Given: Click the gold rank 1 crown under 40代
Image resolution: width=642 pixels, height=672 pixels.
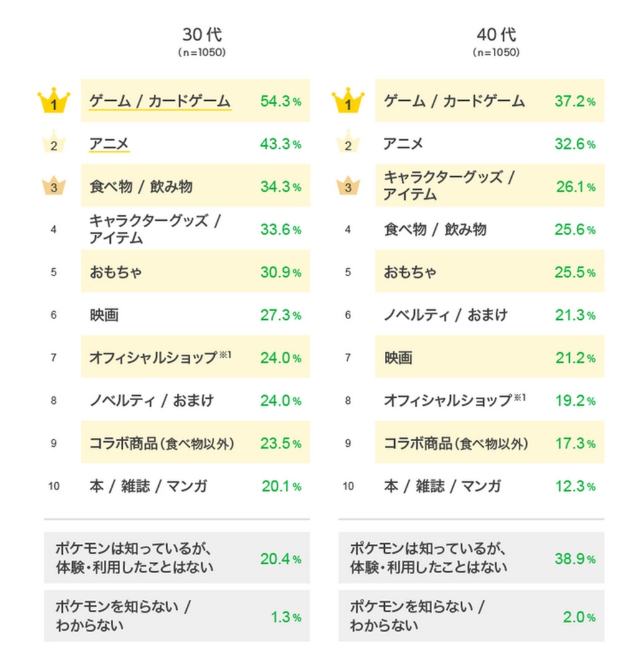Looking at the screenshot, I should point(347,101).
